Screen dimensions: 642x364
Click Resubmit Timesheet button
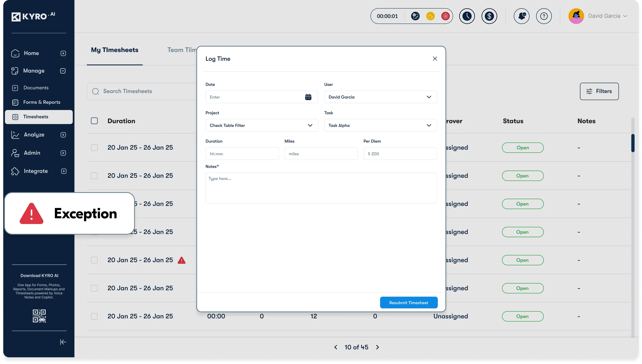409,302
